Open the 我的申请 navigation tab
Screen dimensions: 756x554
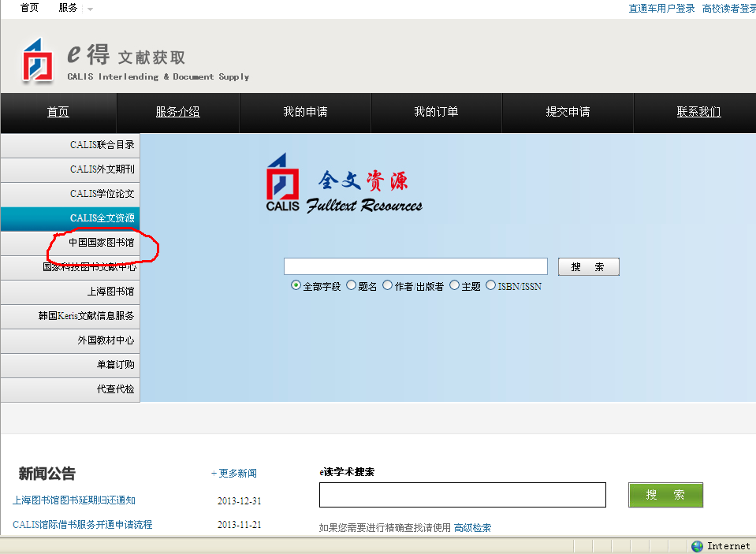(x=305, y=113)
